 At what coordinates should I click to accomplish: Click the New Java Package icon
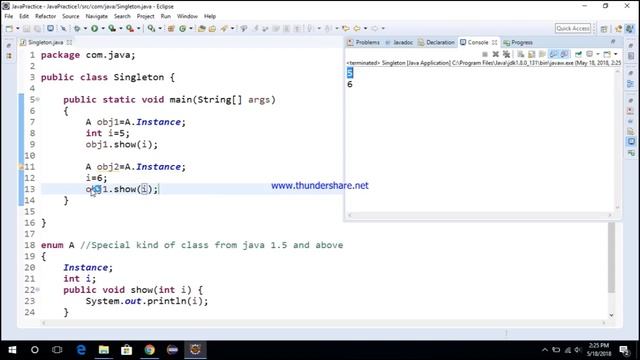tap(171, 29)
